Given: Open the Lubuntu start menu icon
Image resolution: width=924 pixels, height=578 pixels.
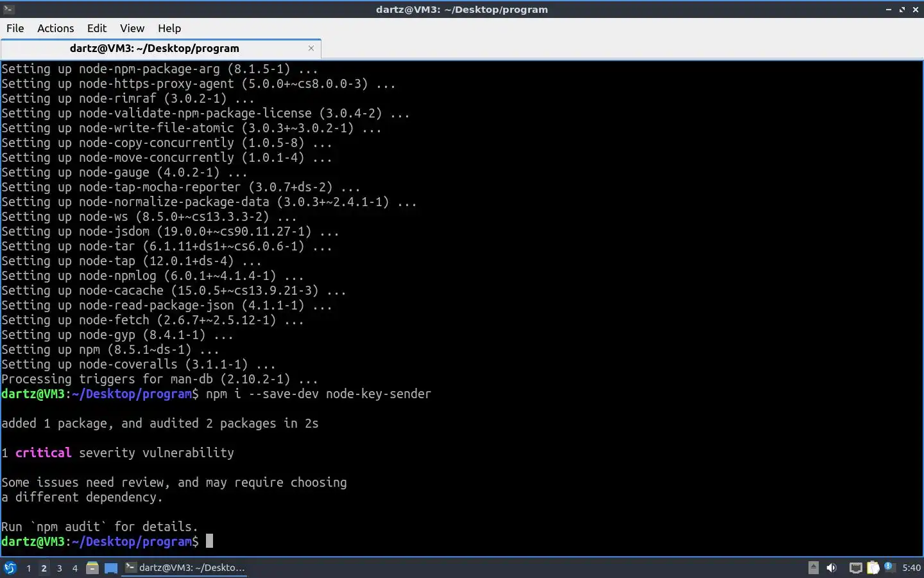Looking at the screenshot, I should (x=10, y=568).
